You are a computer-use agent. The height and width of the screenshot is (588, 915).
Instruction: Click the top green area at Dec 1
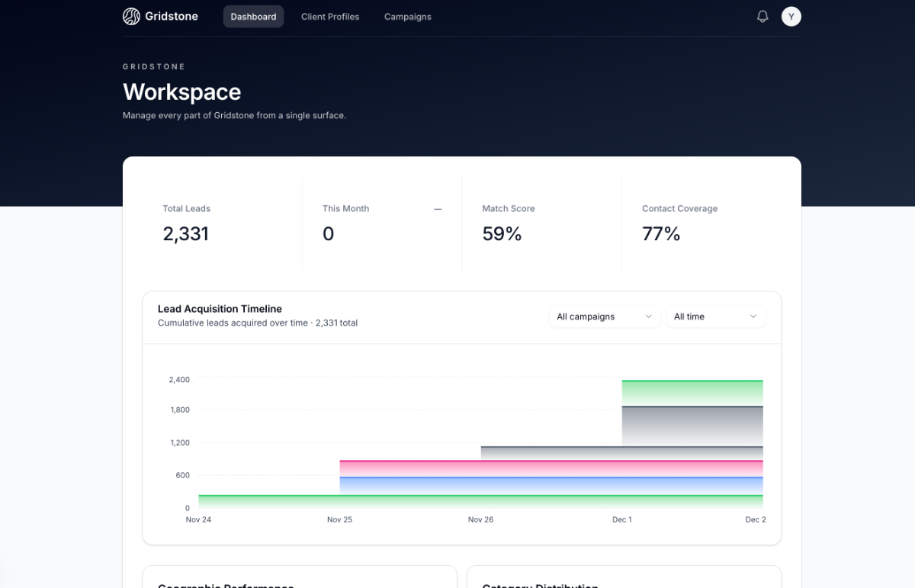tap(692, 392)
